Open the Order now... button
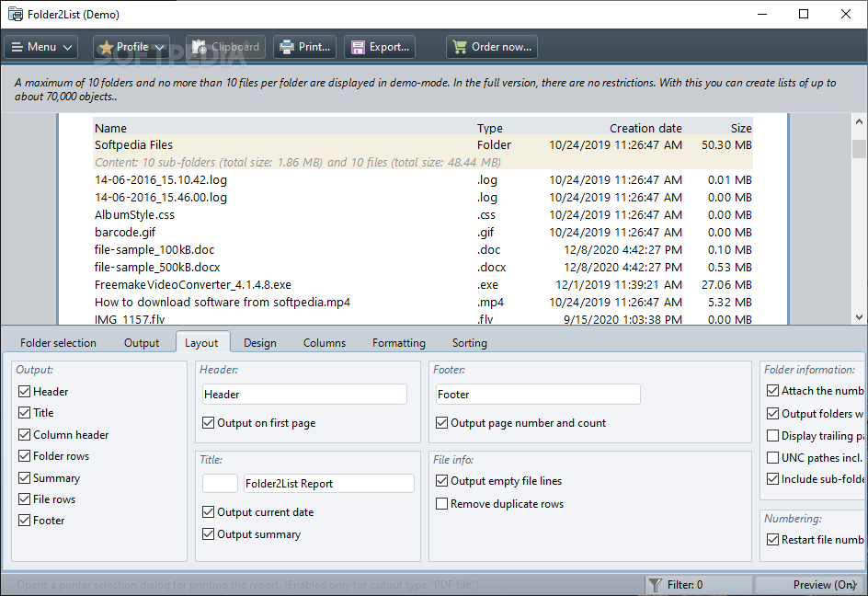Viewport: 868px width, 596px height. click(x=492, y=47)
